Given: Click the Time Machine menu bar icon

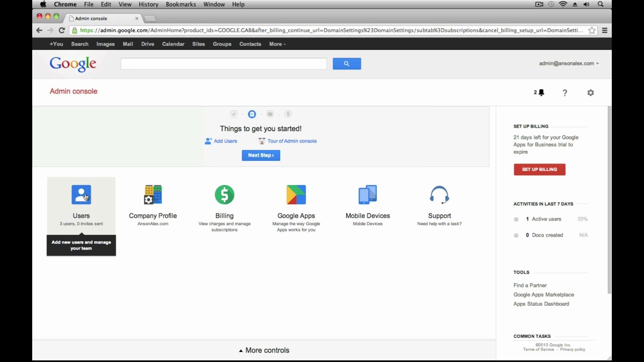Looking at the screenshot, I should pos(551,5).
